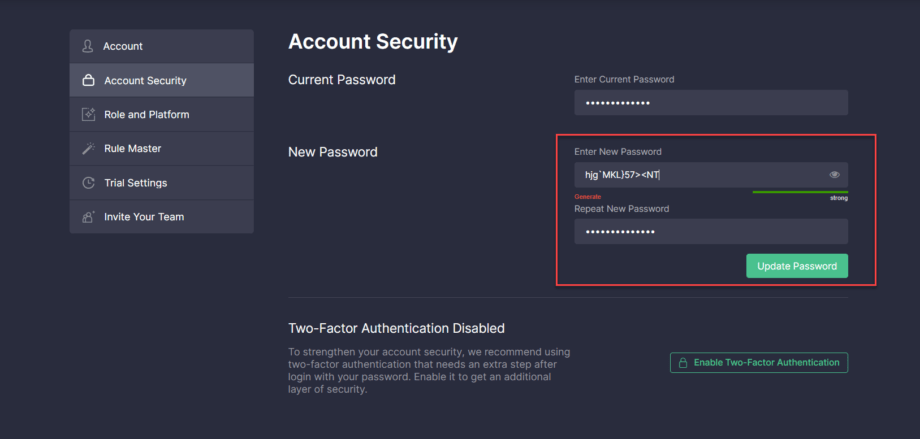The height and width of the screenshot is (439, 920).
Task: Select Role and Platform in sidebar
Action: click(161, 114)
